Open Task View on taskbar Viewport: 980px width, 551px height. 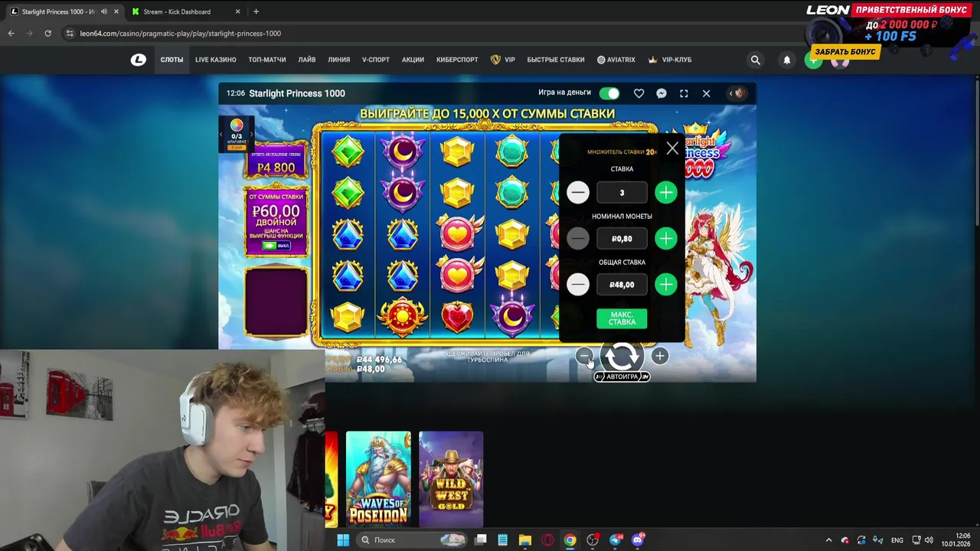coord(480,540)
